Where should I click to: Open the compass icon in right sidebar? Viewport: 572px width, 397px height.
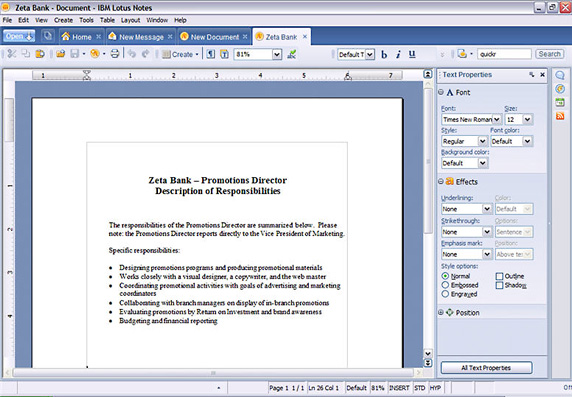pyautogui.click(x=560, y=89)
